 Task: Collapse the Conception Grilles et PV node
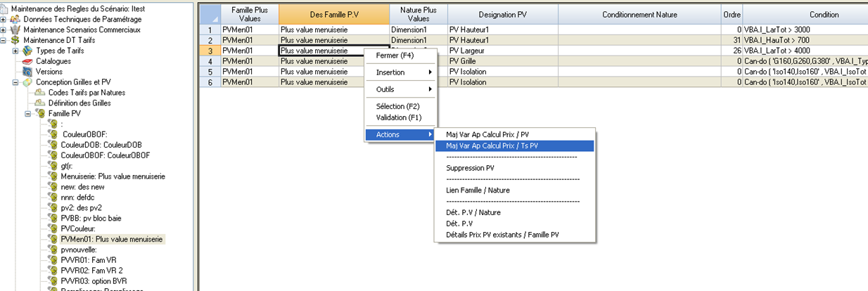[15, 82]
